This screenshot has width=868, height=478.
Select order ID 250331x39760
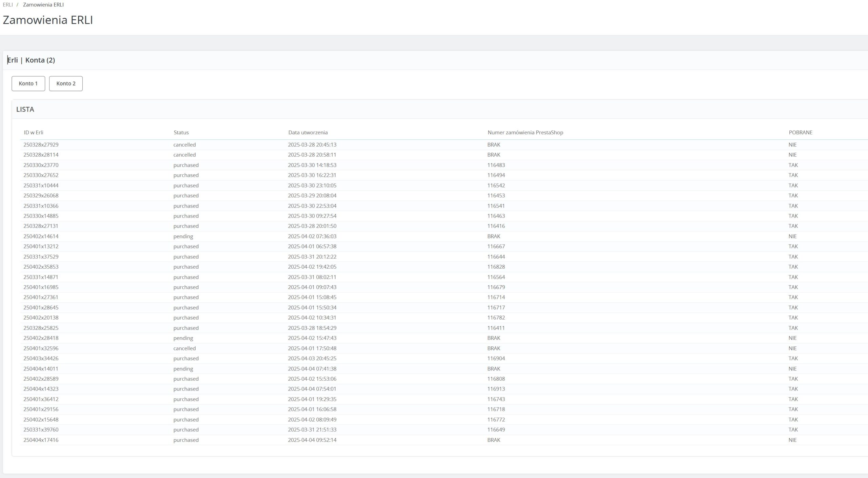coord(41,429)
